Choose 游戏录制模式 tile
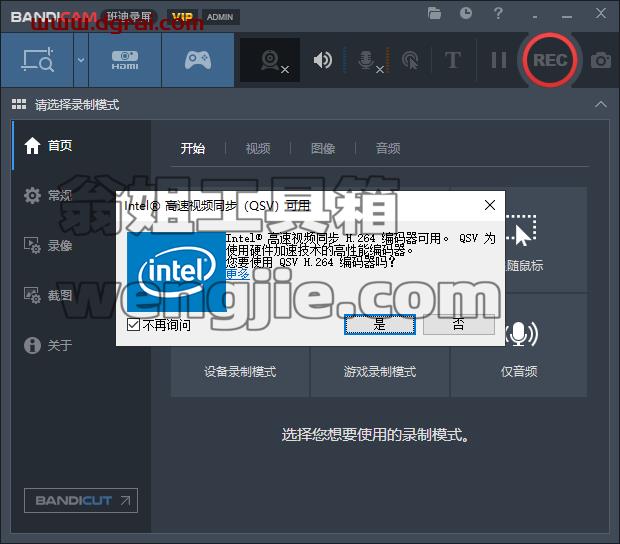 tap(380, 371)
